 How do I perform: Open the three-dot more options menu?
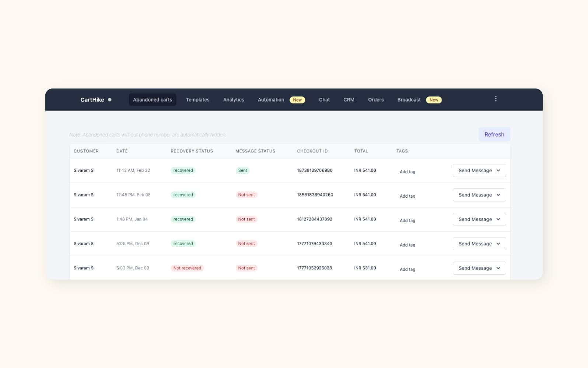point(496,99)
